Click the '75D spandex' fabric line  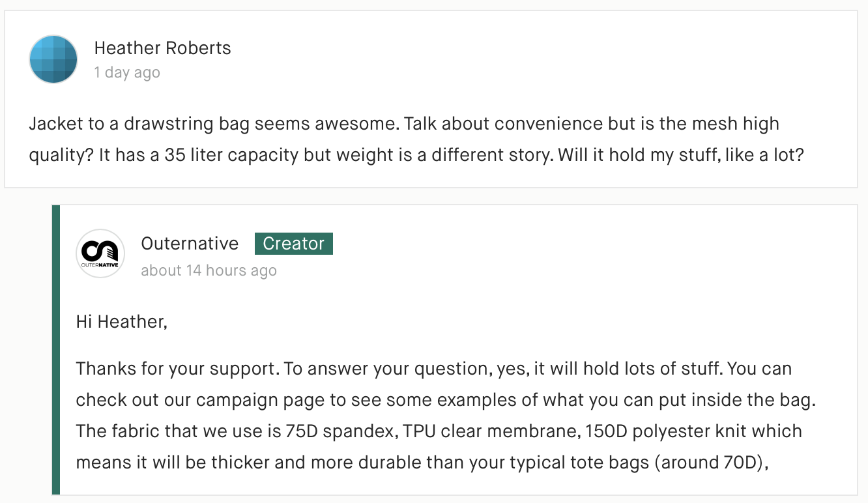439,431
